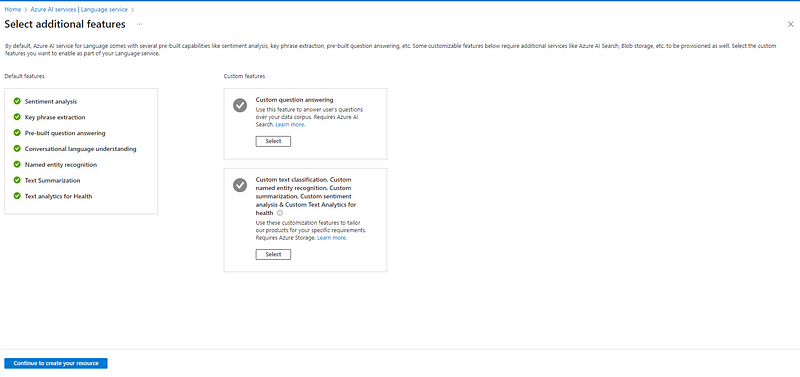Image resolution: width=800 pixels, height=377 pixels.
Task: Select the Custom question answering feature
Action: click(273, 141)
